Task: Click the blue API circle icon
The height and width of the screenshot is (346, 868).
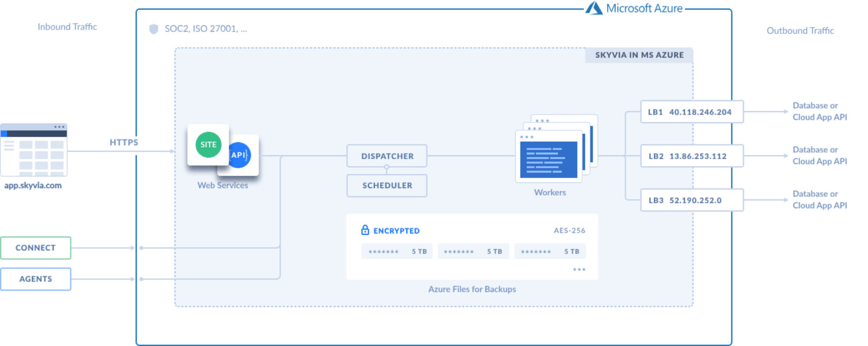Action: [x=239, y=155]
